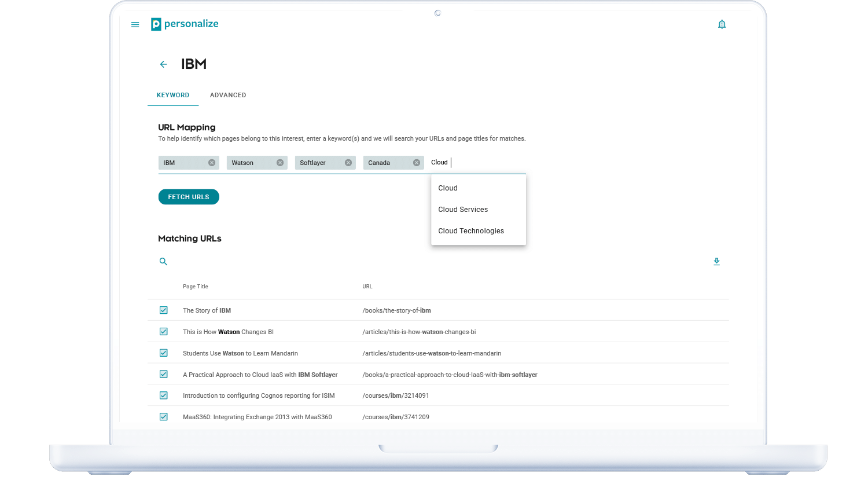
Task: Select the softlayer book URL cell
Action: point(450,375)
